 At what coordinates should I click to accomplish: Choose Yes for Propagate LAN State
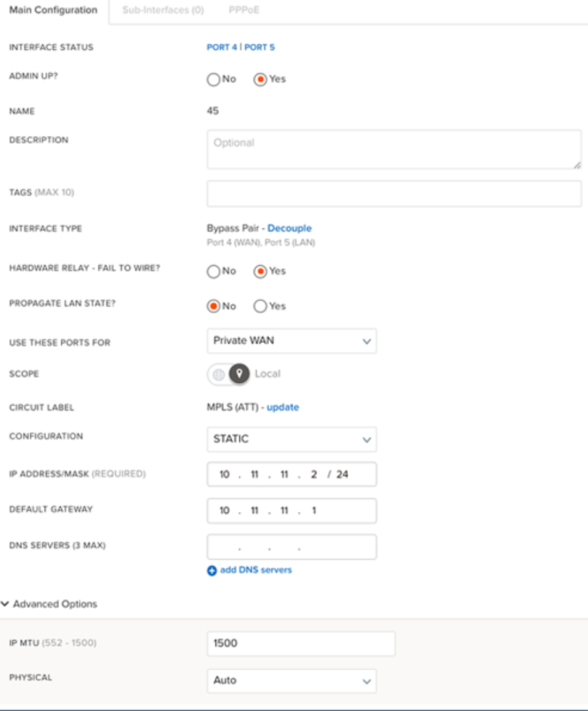tap(260, 306)
